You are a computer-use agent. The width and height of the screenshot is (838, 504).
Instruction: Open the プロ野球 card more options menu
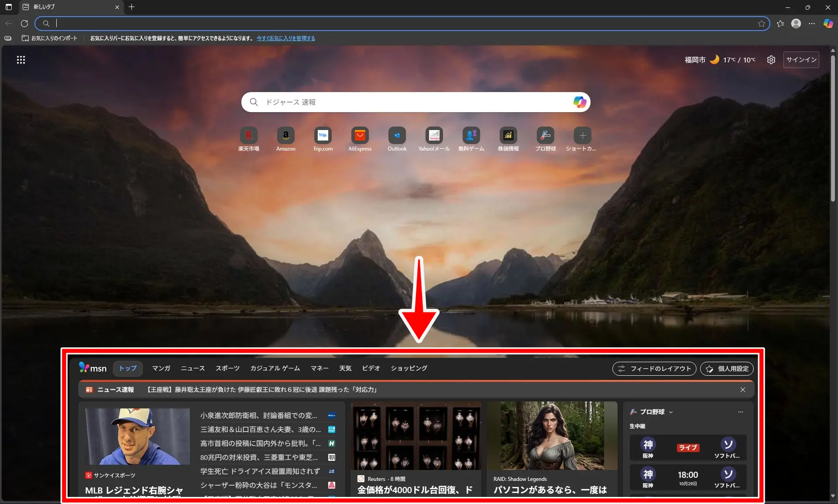[x=740, y=412]
